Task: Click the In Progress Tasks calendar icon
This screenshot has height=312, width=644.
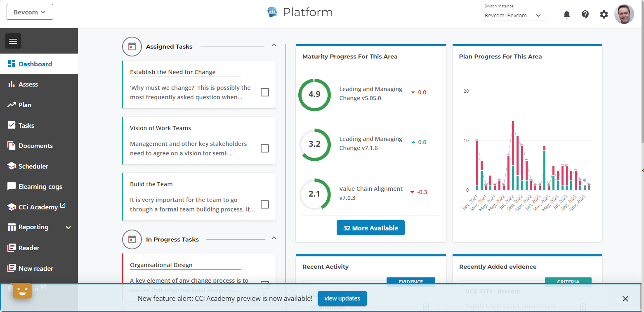Action: pyautogui.click(x=132, y=239)
